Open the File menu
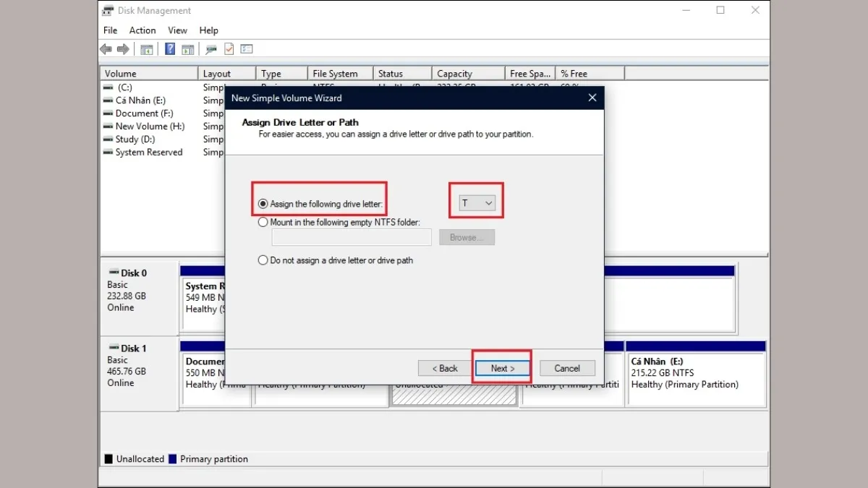Screen dimensions: 868x488 click(x=110, y=30)
